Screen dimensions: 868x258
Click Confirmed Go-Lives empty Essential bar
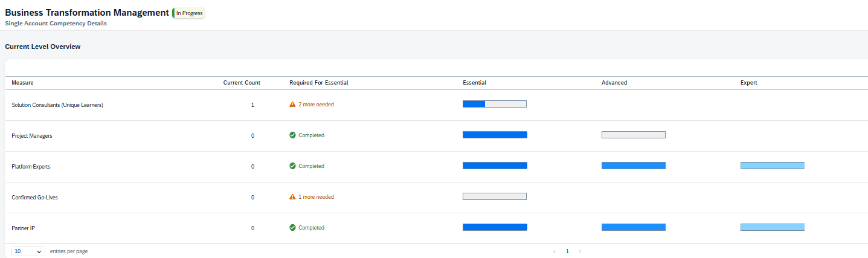point(494,196)
